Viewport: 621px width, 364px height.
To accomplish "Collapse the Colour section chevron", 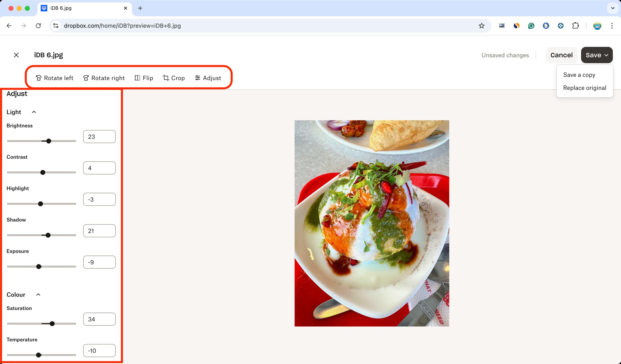I will (x=38, y=294).
